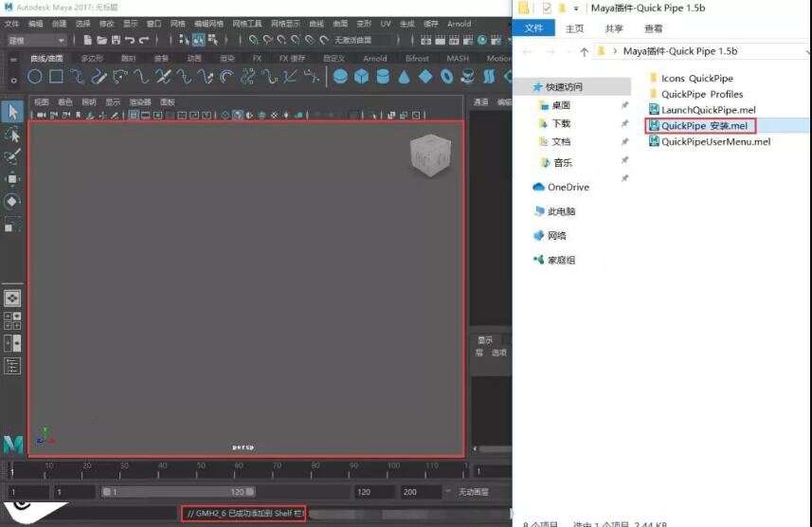The image size is (812, 527).
Task: Toggle select by component type mode
Action: 212,40
